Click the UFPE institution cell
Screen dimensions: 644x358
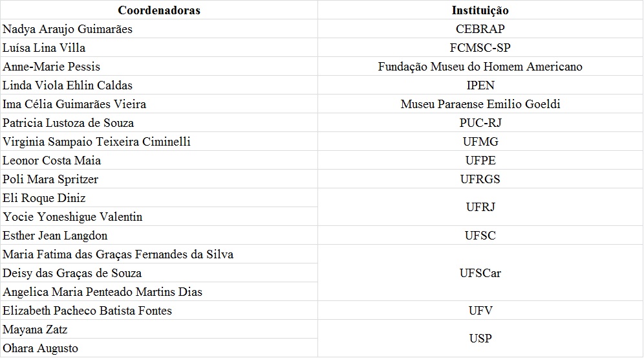480,161
